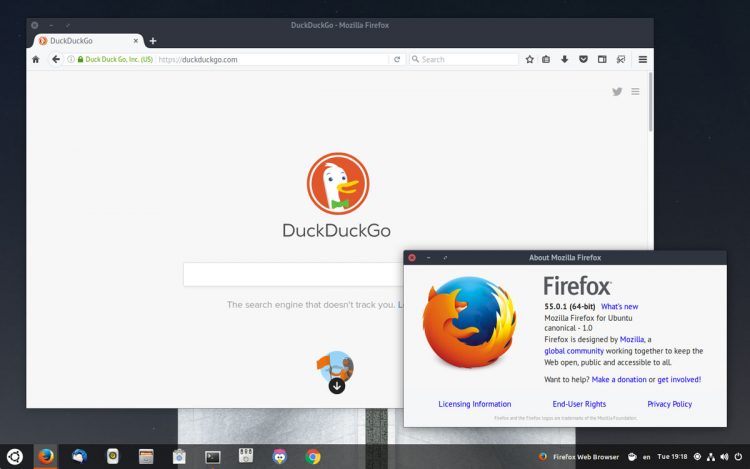Open the "What's new" link

pyautogui.click(x=619, y=306)
